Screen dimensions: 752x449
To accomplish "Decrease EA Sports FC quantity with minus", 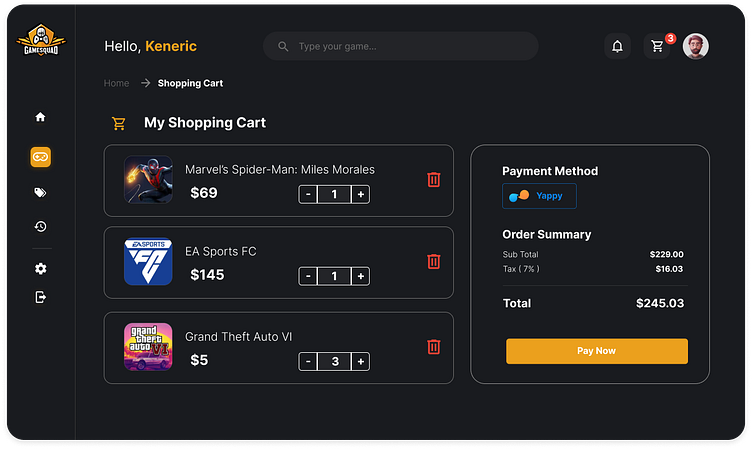I will 308,276.
